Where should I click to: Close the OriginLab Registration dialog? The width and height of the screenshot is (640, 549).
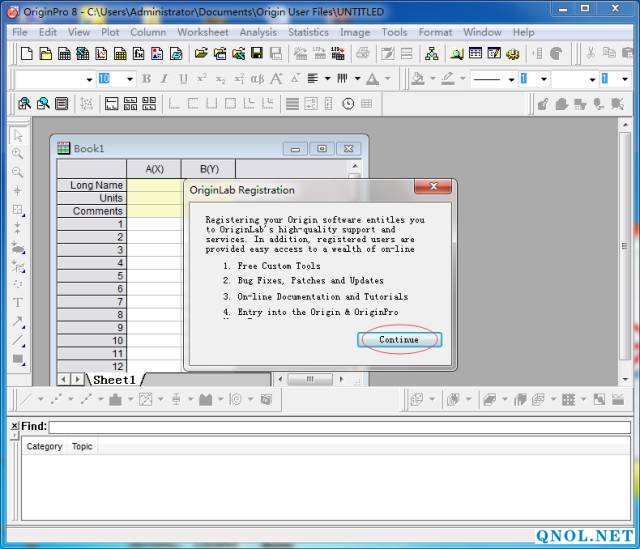tap(433, 188)
